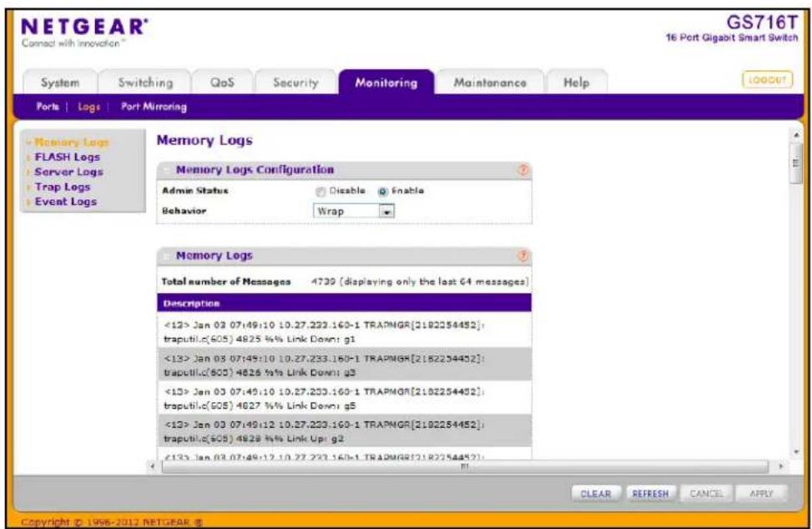This screenshot has width=812, height=529.
Task: Click the REFRESH button
Action: click(x=650, y=494)
